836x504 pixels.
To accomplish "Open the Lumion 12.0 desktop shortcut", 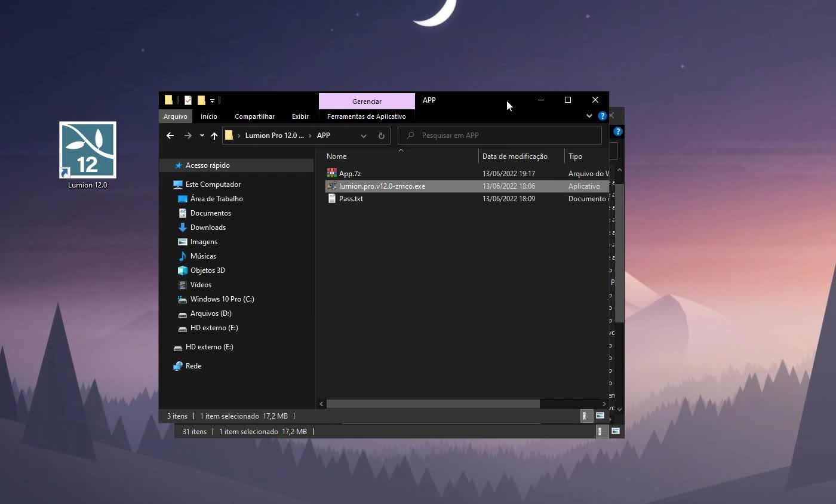I will pyautogui.click(x=87, y=155).
